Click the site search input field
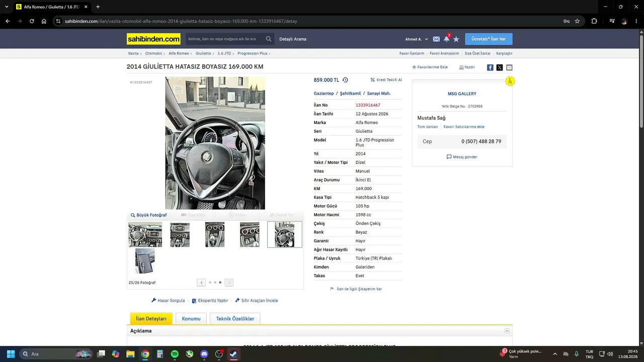 [225, 39]
